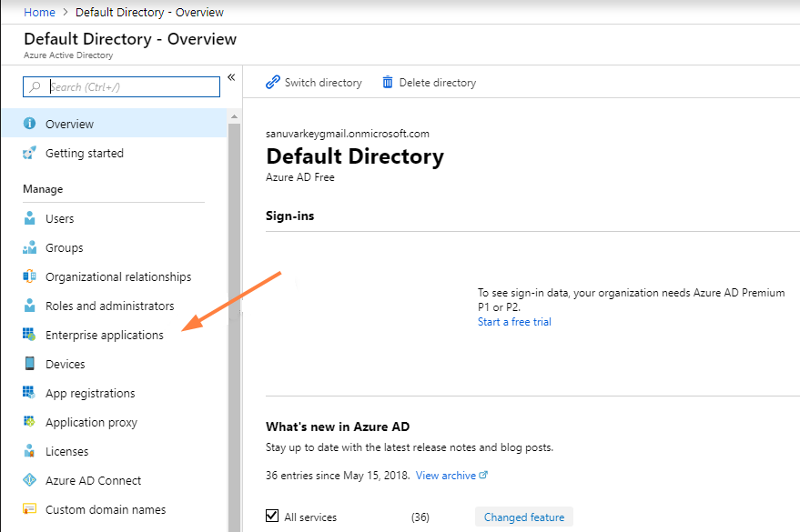Click the App registrations grid icon
This screenshot has width=800, height=532.
[x=29, y=393]
